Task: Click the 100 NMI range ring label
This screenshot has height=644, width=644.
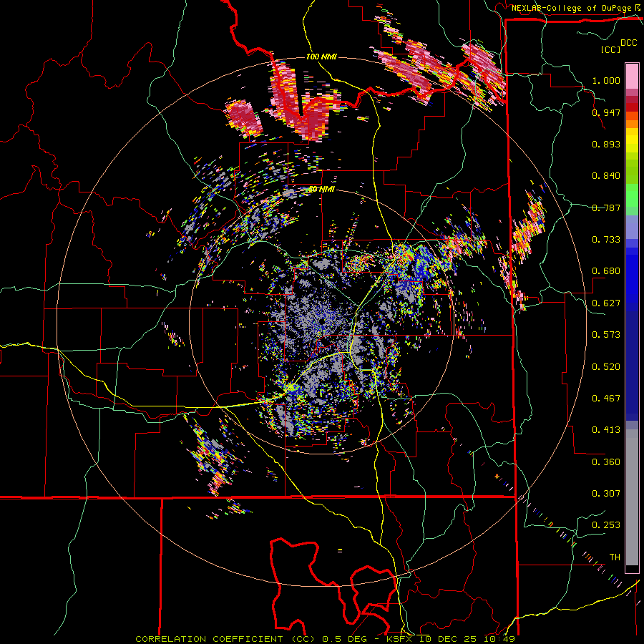Action: pyautogui.click(x=321, y=57)
